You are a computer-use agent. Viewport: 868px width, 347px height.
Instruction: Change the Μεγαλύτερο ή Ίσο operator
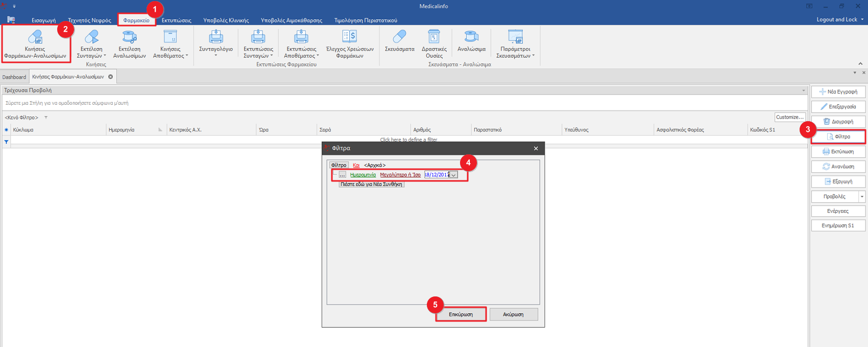pos(400,175)
